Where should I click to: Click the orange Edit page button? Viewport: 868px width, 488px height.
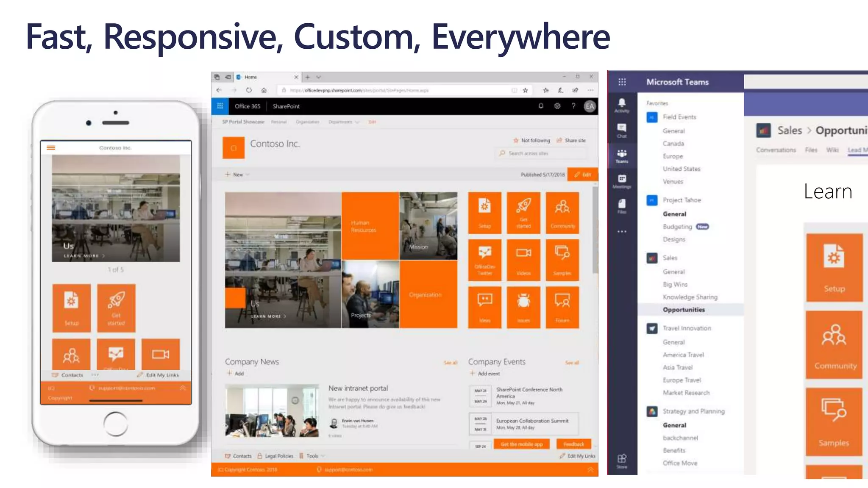point(582,175)
